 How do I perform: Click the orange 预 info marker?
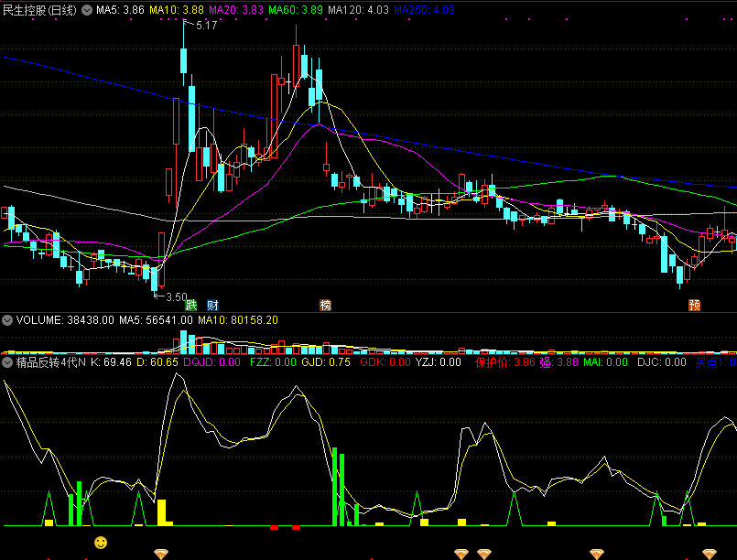pos(694,306)
